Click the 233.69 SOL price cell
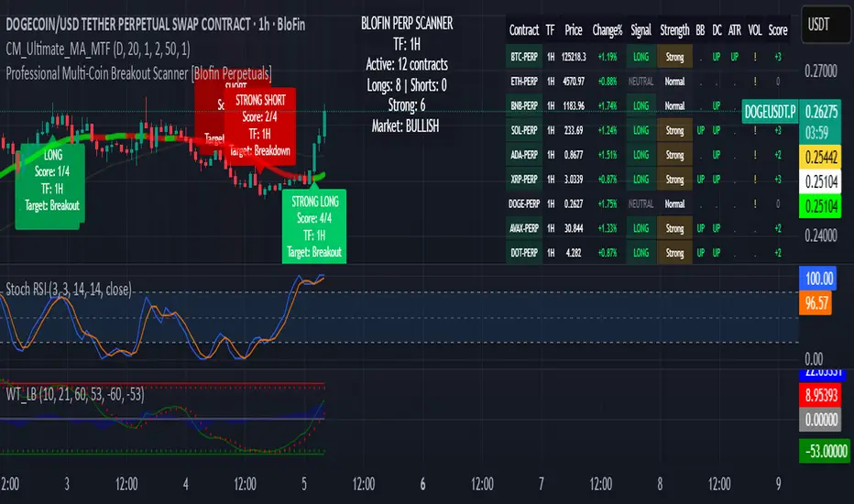 click(574, 130)
